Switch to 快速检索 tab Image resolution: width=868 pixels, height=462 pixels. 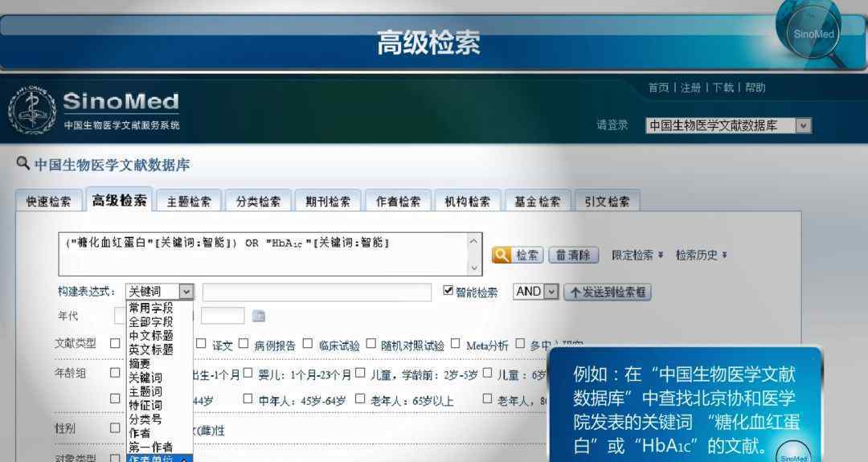coord(49,202)
